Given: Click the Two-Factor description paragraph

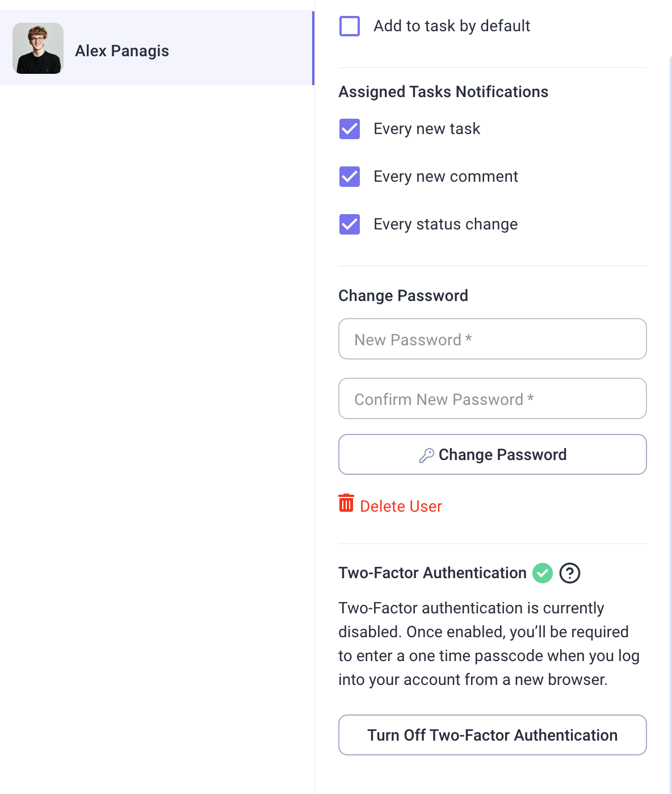Looking at the screenshot, I should 489,643.
